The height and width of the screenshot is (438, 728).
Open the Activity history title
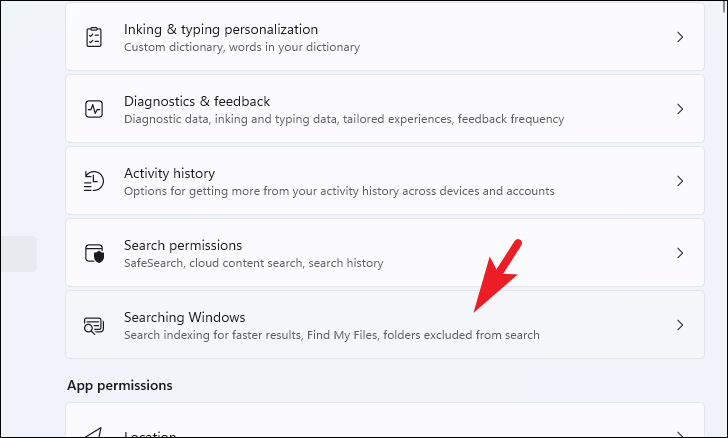tap(169, 173)
